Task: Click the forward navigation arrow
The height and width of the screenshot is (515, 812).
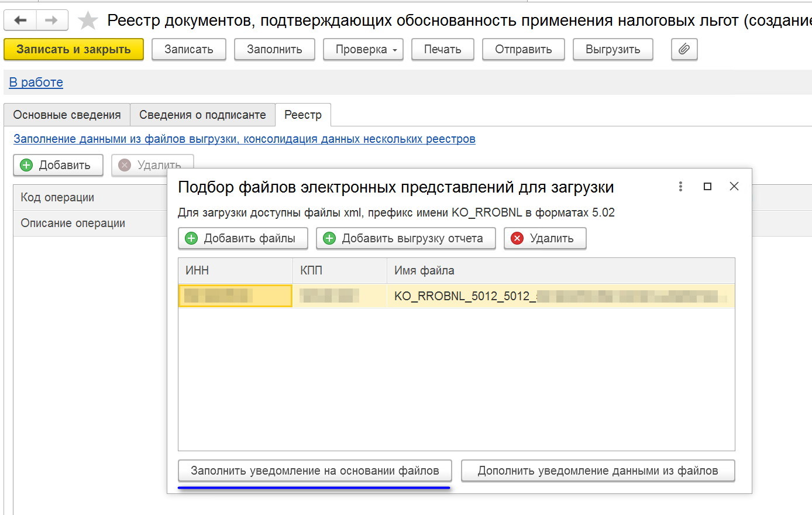Action: click(x=51, y=20)
